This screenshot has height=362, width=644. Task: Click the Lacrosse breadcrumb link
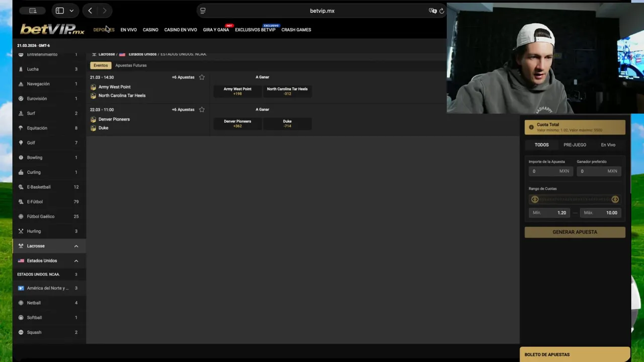(106, 54)
